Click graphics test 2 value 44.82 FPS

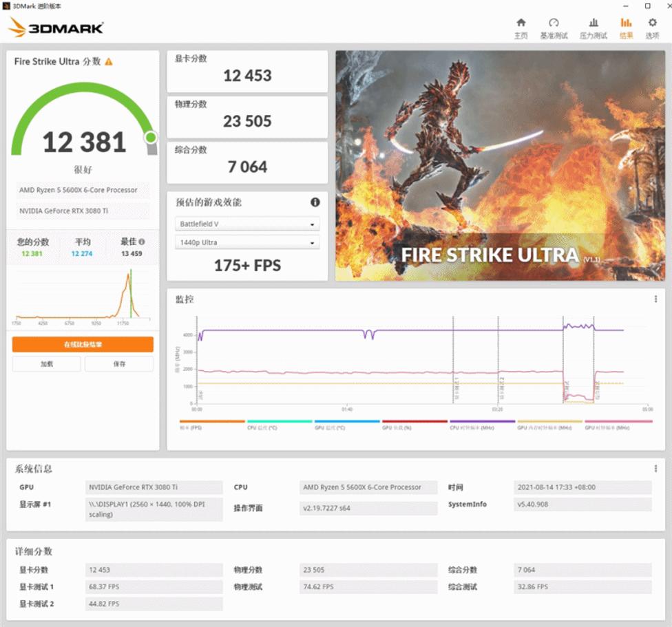coord(154,604)
